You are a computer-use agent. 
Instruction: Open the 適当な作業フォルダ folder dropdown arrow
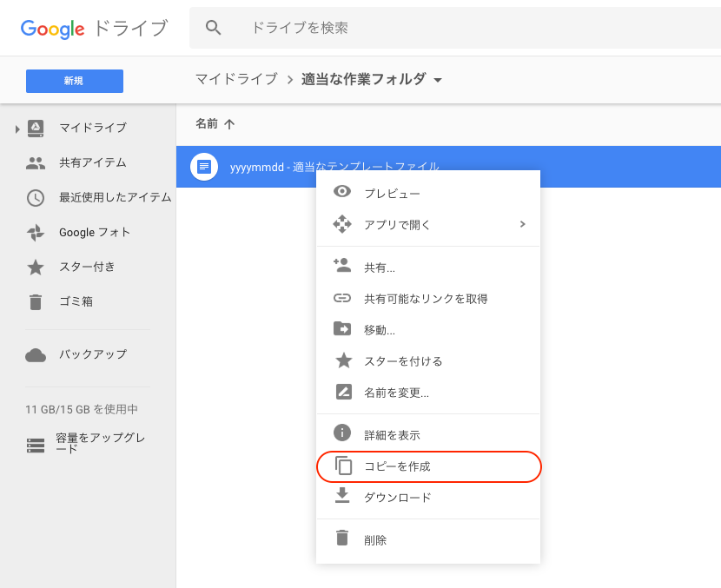pyautogui.click(x=438, y=80)
